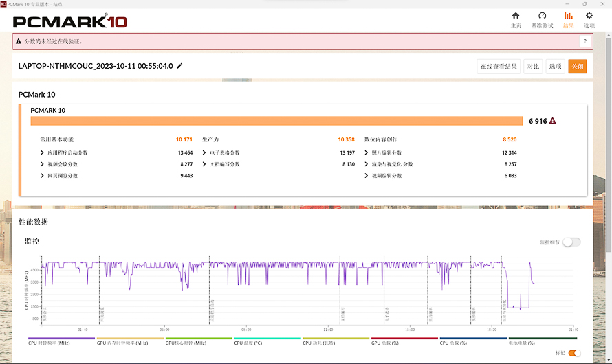Click 在线查看结果 button
This screenshot has width=612, height=364.
tap(499, 66)
